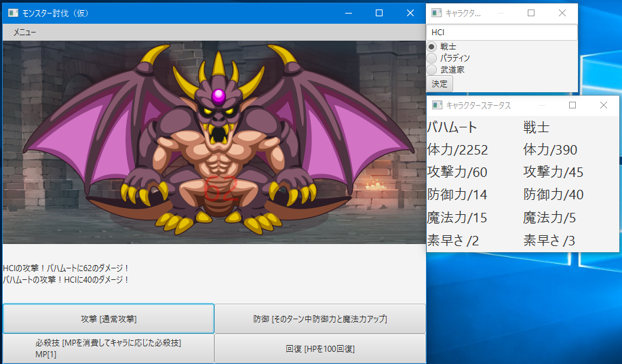Click the キャラクターステータス window title icon
Screen dimensions: 622x364
point(437,105)
